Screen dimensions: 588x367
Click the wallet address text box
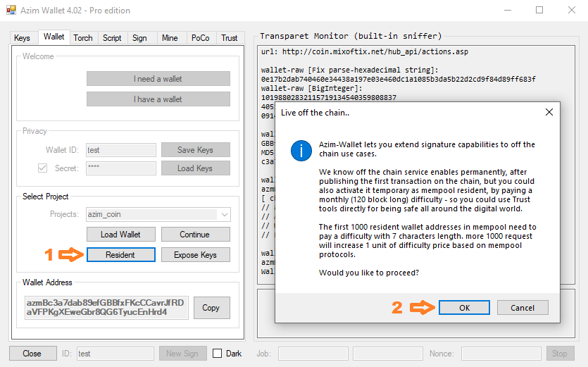106,308
